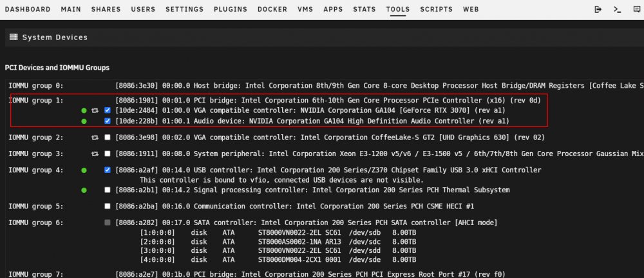
Task: Select the TOOLS tab
Action: tap(398, 9)
